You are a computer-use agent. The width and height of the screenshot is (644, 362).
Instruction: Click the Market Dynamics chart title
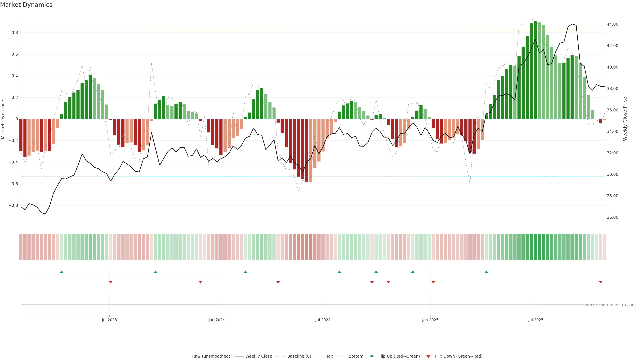point(26,5)
